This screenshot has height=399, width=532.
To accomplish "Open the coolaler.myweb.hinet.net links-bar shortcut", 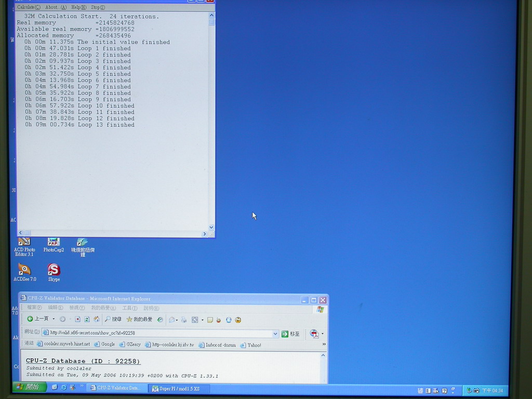I will [63, 344].
